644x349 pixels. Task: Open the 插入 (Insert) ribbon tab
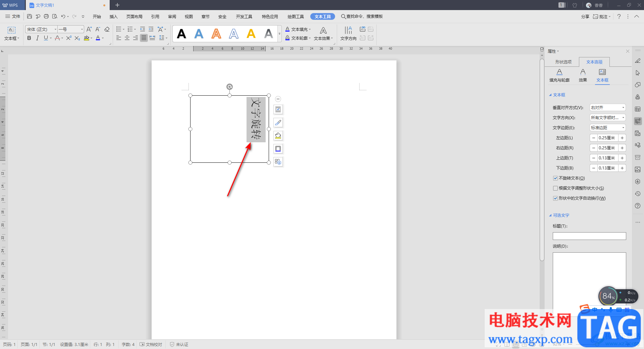coord(114,16)
